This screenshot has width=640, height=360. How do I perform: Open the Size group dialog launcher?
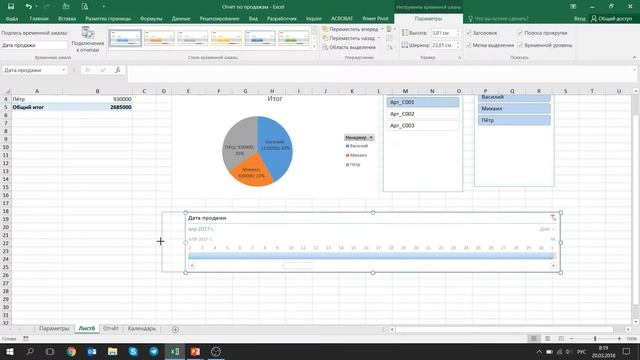pos(460,58)
